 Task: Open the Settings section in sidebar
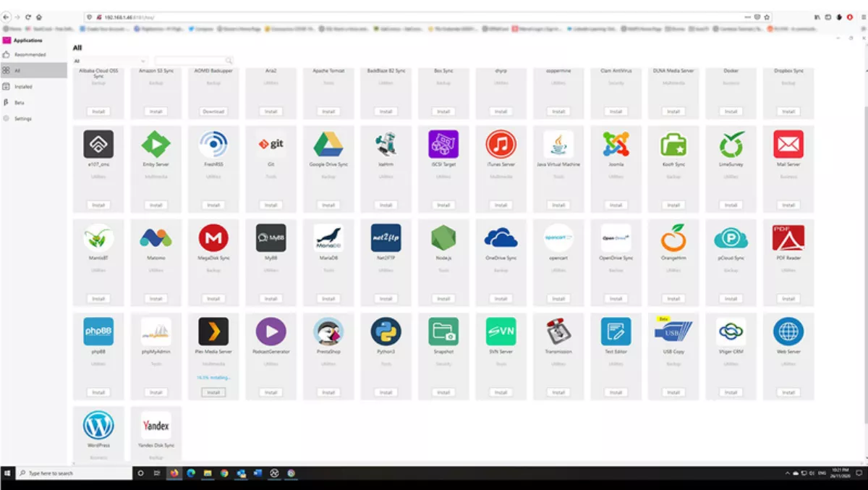[33, 118]
